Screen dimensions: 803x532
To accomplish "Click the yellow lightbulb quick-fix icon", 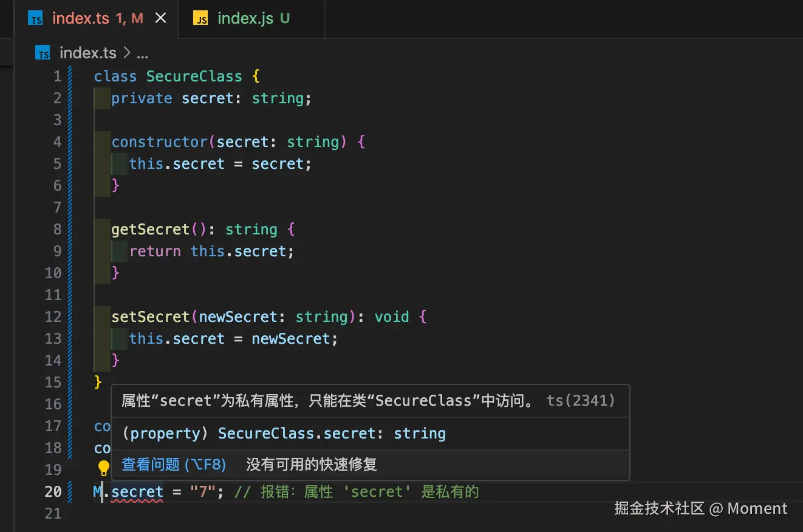I will 104,468.
